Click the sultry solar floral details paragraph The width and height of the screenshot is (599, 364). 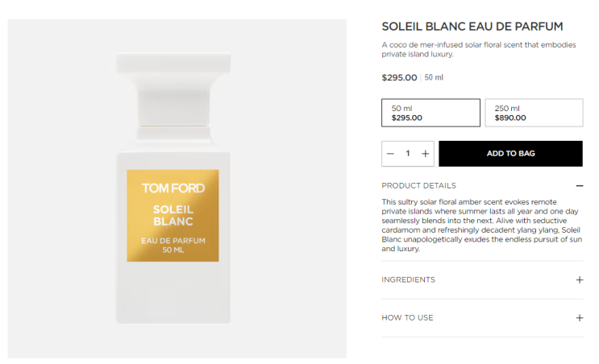click(x=481, y=225)
